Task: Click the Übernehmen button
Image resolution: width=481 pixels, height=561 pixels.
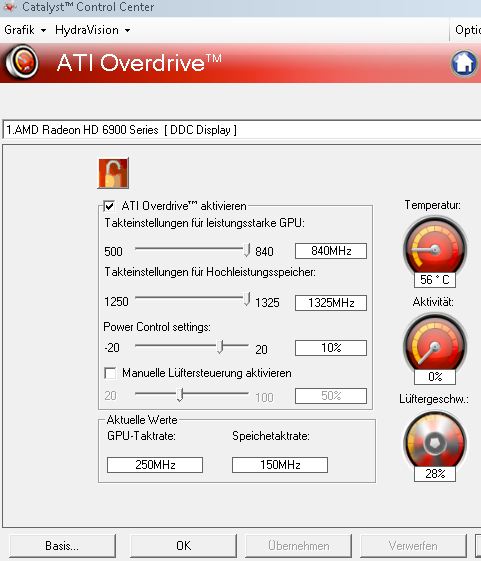Action: tap(298, 546)
